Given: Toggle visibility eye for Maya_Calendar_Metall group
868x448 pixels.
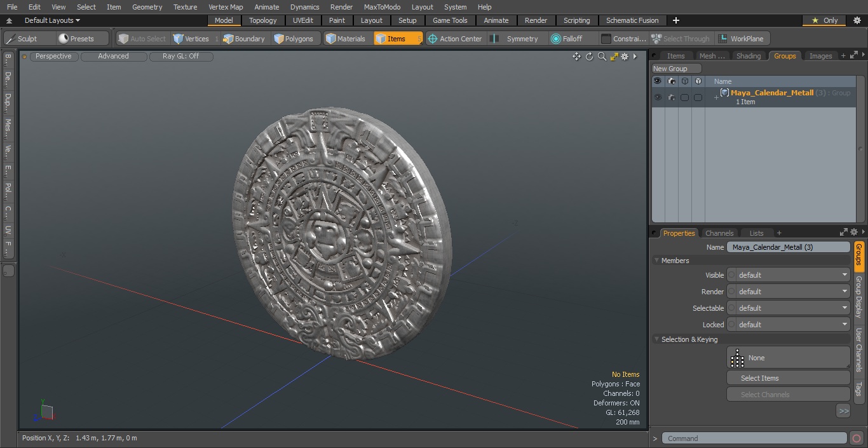Looking at the screenshot, I should pyautogui.click(x=658, y=97).
